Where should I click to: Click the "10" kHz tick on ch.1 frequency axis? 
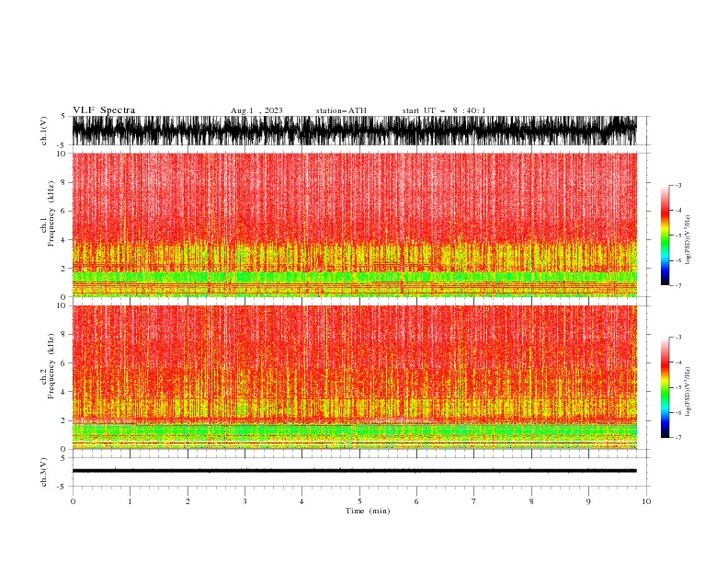[62, 154]
